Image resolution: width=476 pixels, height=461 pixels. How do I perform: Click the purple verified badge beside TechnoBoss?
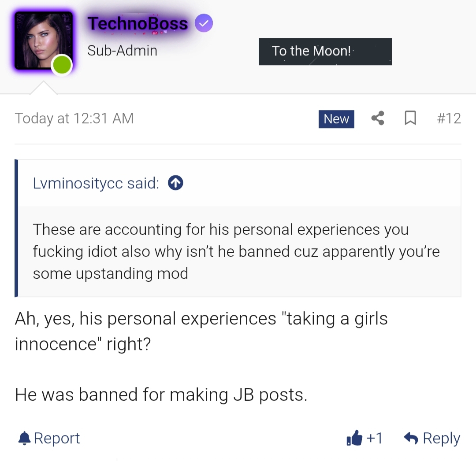pos(204,23)
